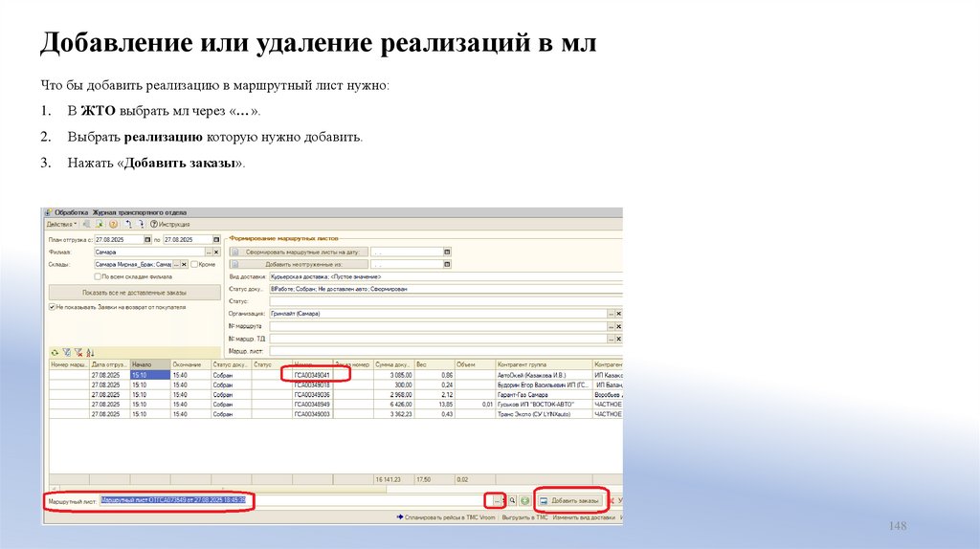
Task: Click the remove-filter icon with red cross
Action: [x=78, y=352]
